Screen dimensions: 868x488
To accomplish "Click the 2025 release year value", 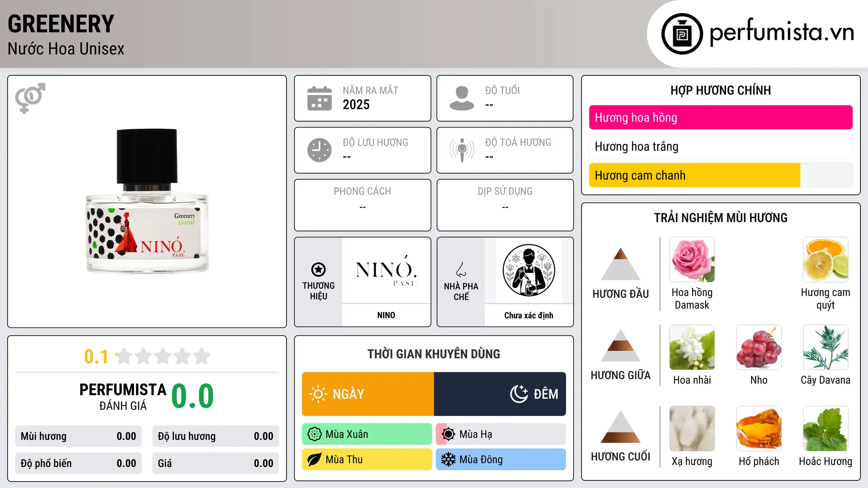I will (x=356, y=105).
